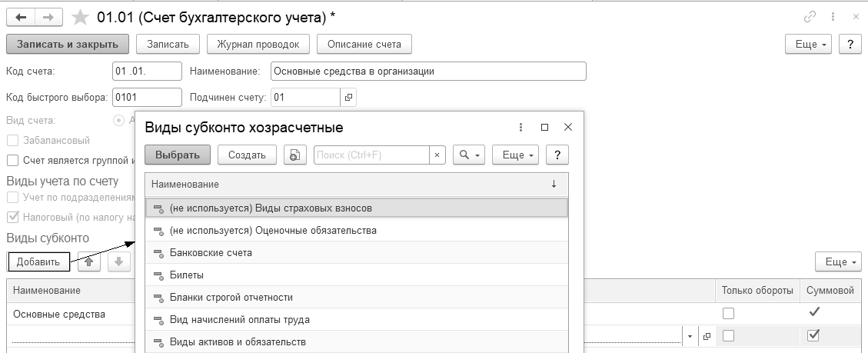Copy link using the chain icon

point(810,17)
